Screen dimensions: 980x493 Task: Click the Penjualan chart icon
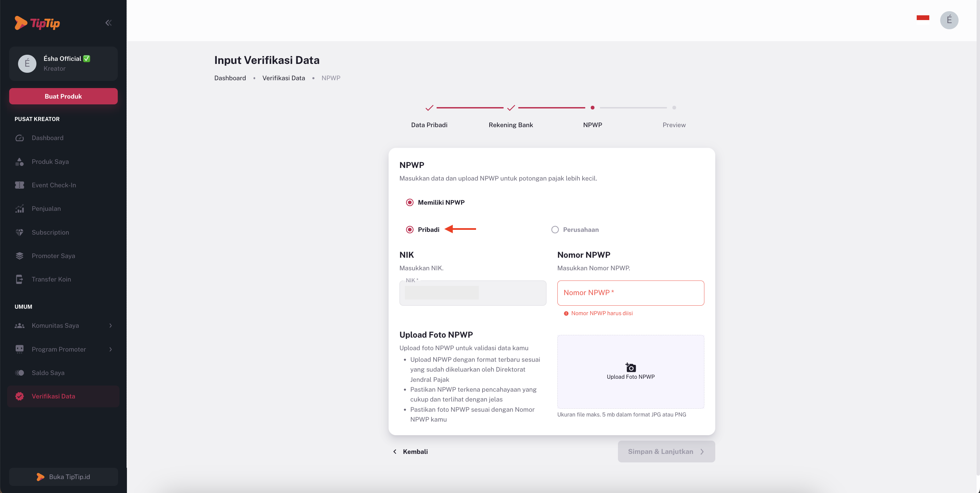(19, 209)
